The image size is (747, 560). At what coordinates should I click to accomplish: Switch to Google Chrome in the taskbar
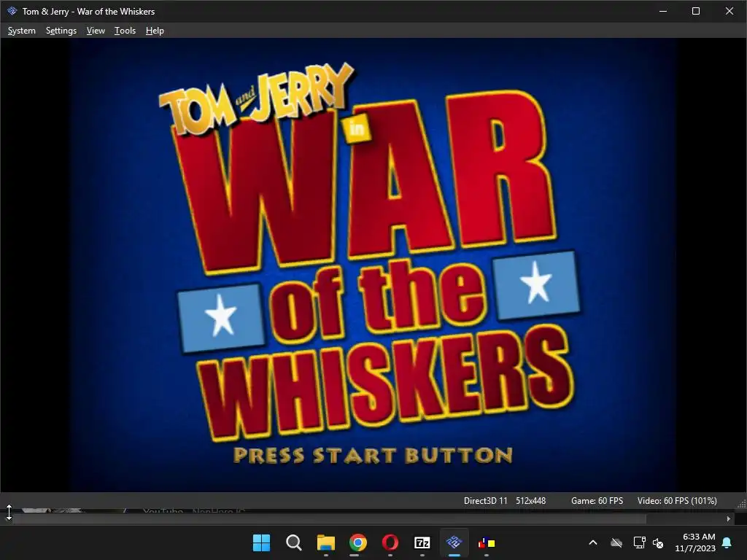pyautogui.click(x=357, y=542)
